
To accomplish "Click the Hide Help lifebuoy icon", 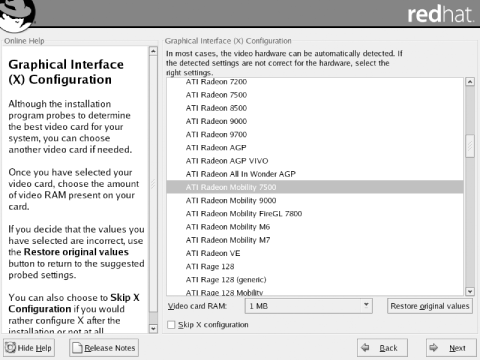I will [11, 347].
